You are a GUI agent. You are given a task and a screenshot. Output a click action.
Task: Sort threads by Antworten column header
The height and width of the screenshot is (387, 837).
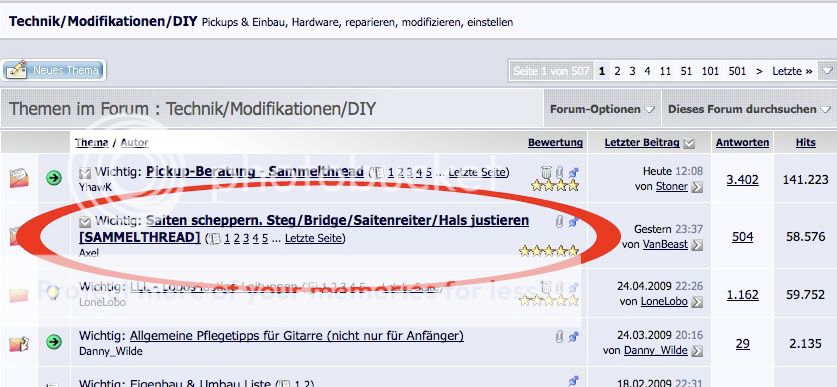[743, 143]
